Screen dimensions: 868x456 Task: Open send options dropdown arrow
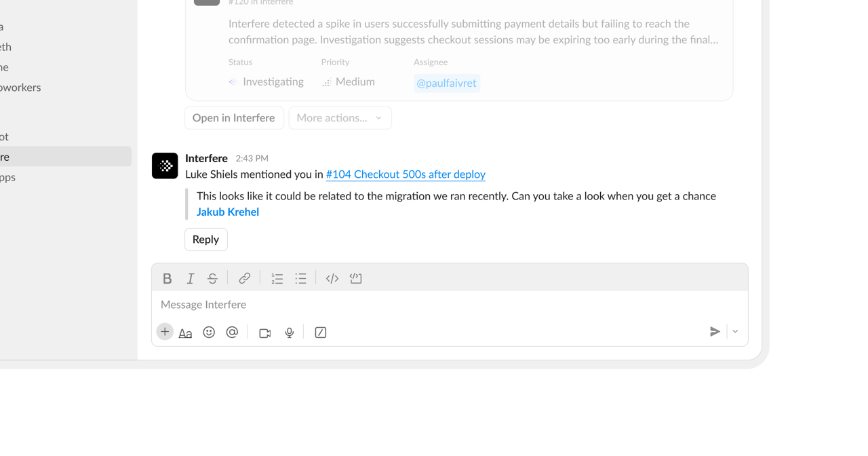coord(735,332)
